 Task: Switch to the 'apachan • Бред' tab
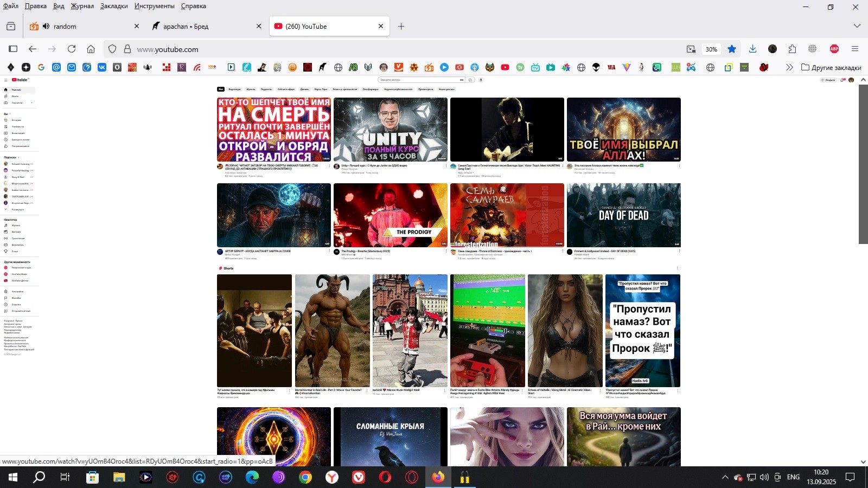201,26
